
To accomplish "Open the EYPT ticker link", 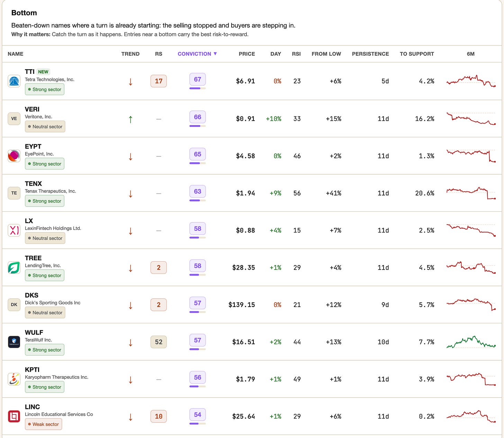I will tap(33, 146).
